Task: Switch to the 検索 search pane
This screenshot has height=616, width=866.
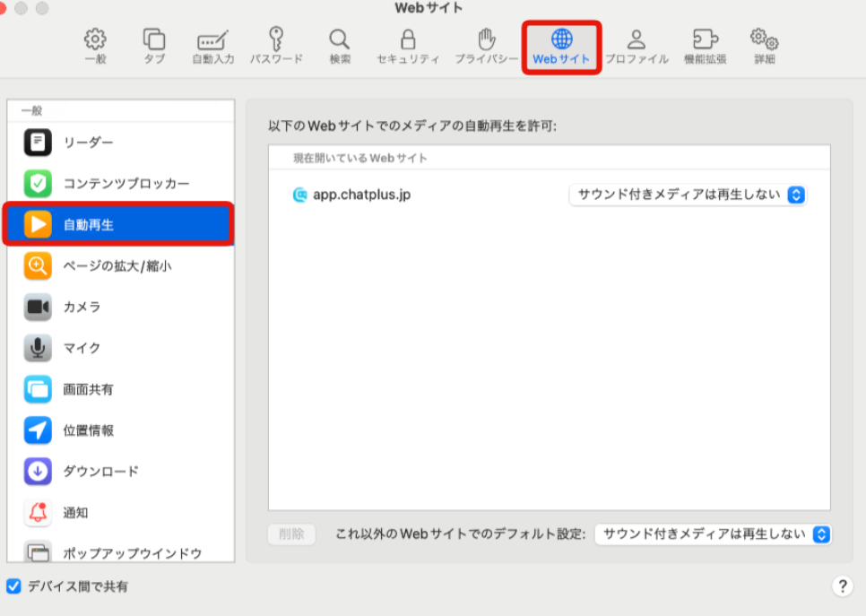Action: [x=340, y=47]
